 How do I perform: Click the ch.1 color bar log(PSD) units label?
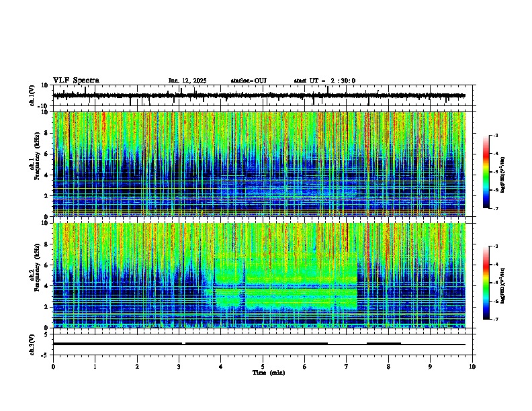pyautogui.click(x=503, y=175)
